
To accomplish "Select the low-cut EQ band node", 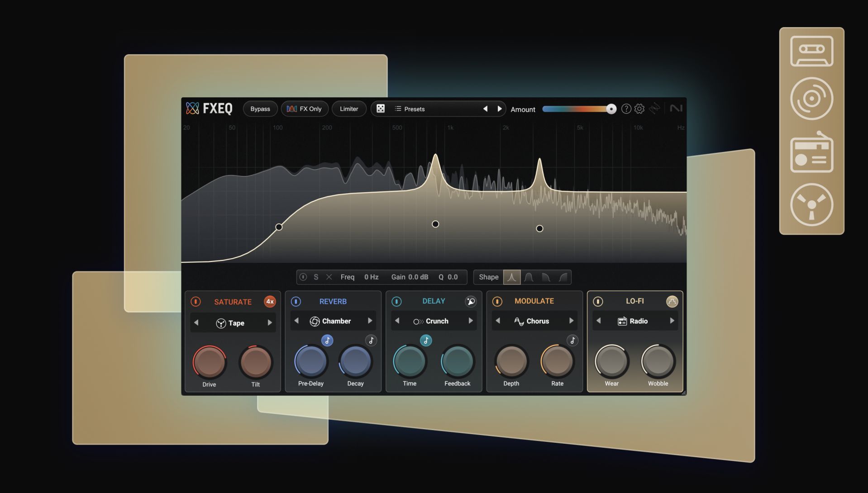I will (279, 227).
